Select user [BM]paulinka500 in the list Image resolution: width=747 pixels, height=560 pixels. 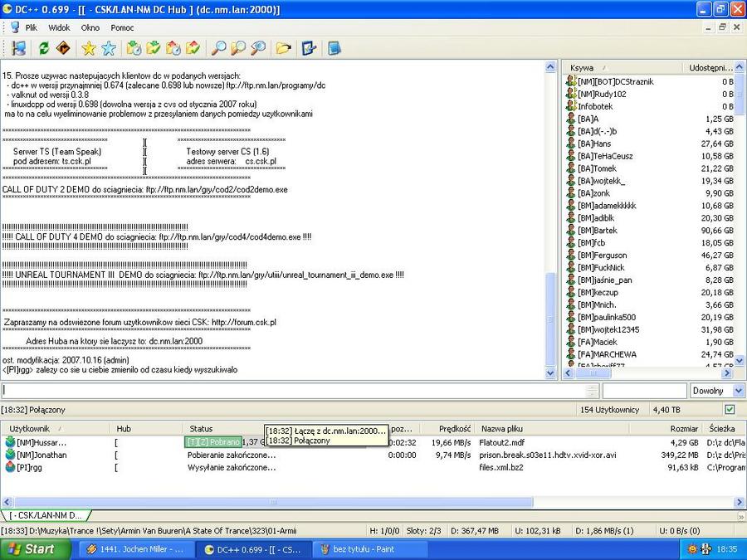tap(650, 317)
